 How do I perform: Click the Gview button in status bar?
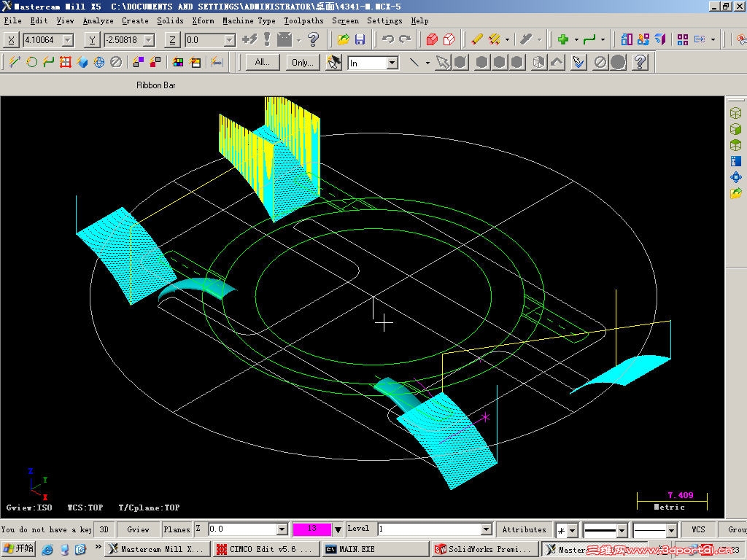(138, 529)
